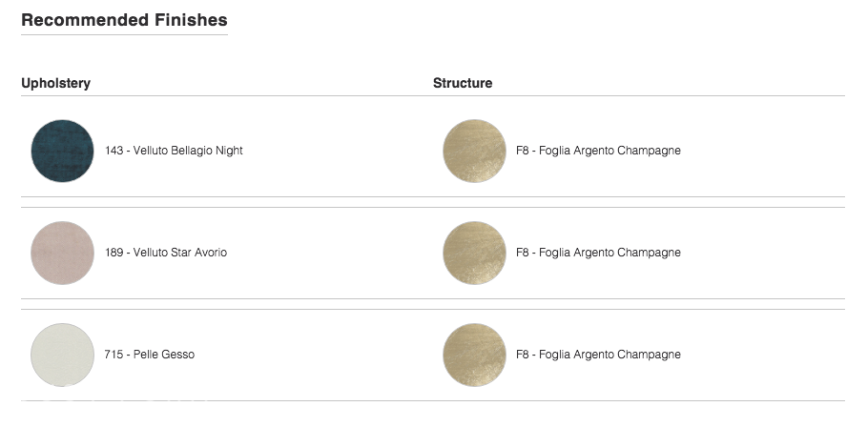Click the 715 - Pelle Gesso label
The width and height of the screenshot is (868, 427).
click(x=150, y=354)
